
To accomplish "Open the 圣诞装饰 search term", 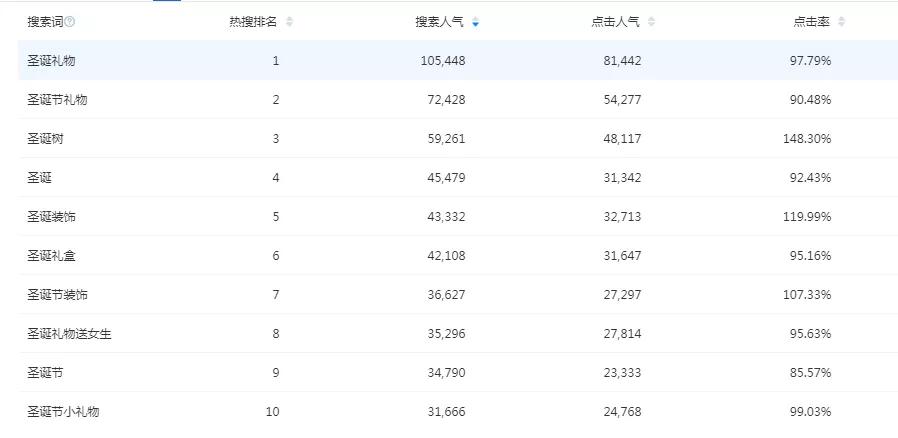I will 51,217.
